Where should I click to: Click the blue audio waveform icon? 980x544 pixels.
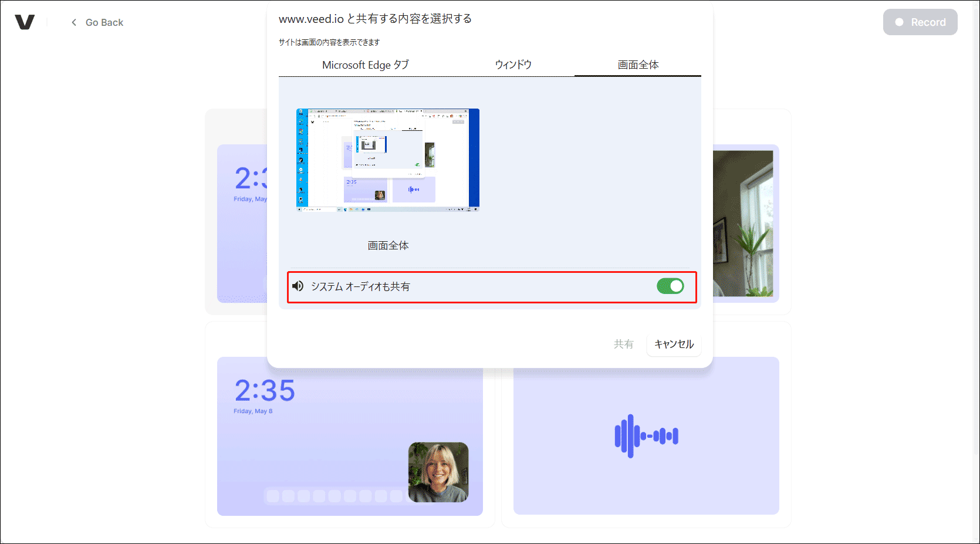pyautogui.click(x=646, y=435)
